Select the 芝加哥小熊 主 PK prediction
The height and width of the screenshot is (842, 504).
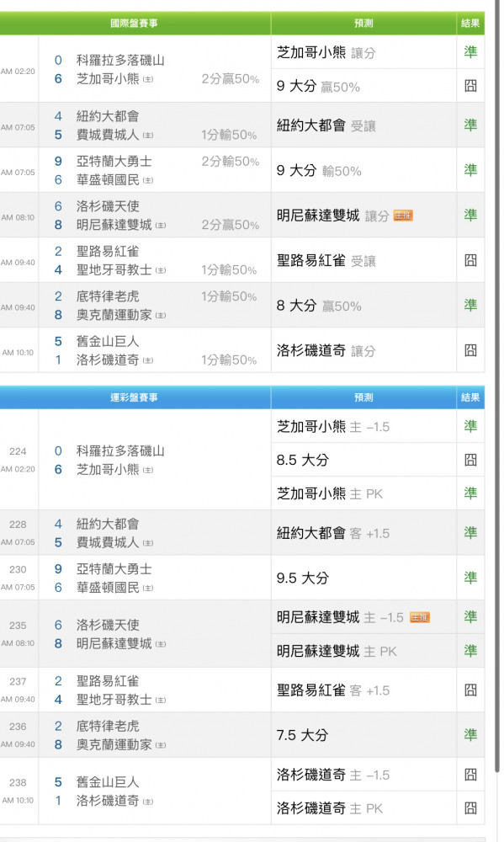pyautogui.click(x=330, y=493)
